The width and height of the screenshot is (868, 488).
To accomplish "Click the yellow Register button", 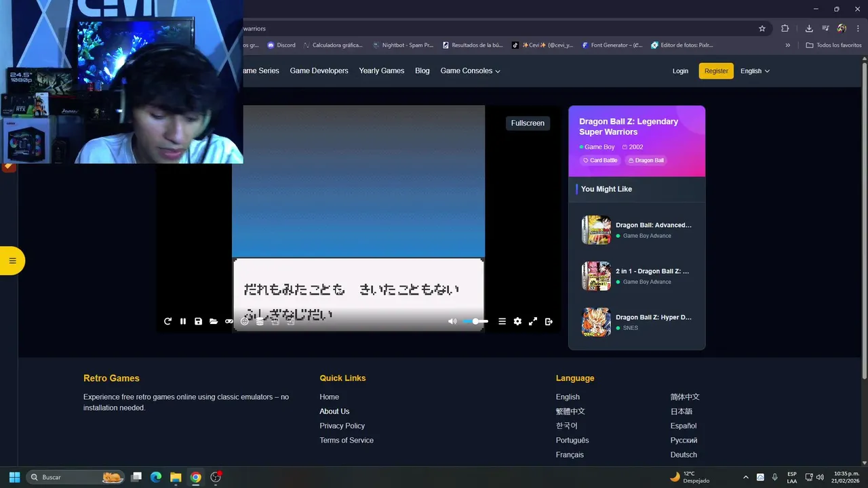I will [x=716, y=71].
